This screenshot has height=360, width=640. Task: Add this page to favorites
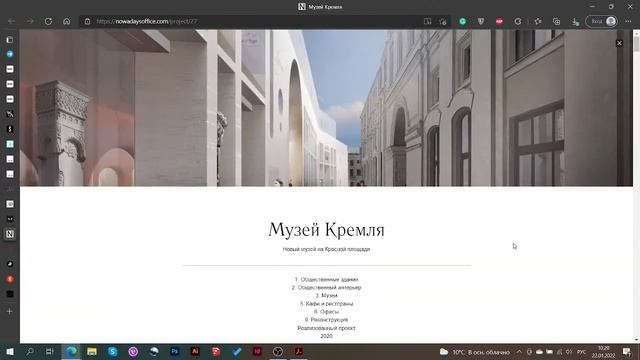click(443, 21)
